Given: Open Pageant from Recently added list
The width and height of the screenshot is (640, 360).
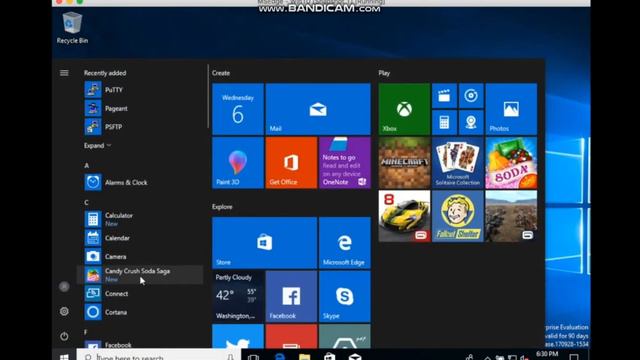Looking at the screenshot, I should (141, 109).
